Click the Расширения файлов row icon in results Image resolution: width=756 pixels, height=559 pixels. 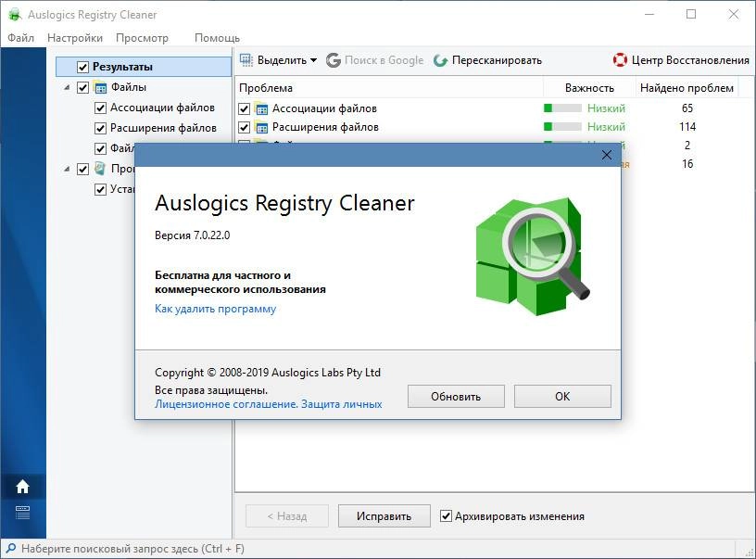261,127
